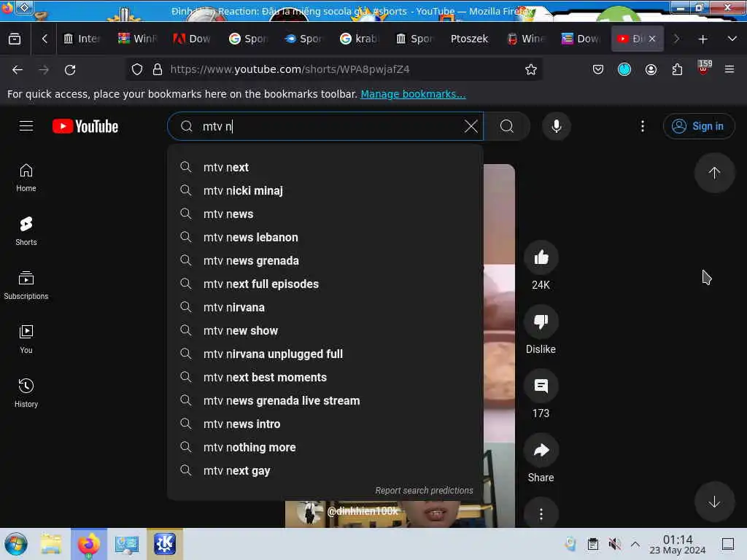Pick 'mtv next full episodes' suggestion

[325, 284]
